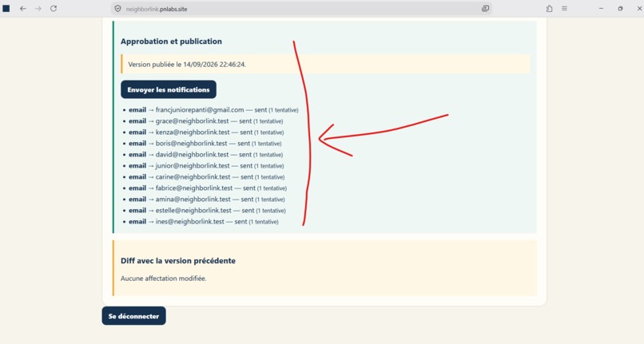The width and height of the screenshot is (644, 344).
Task: Open the browser hamburger menu
Action: tap(564, 9)
